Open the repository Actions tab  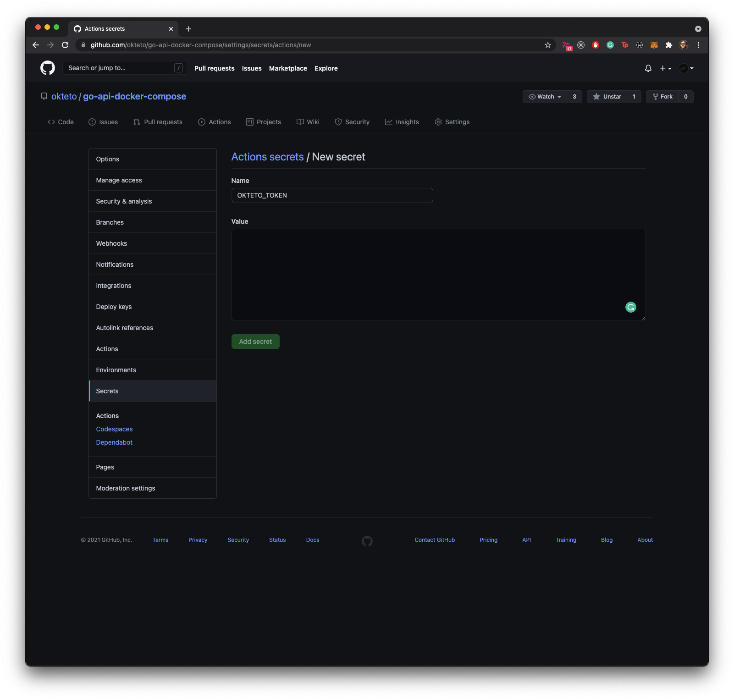(215, 122)
